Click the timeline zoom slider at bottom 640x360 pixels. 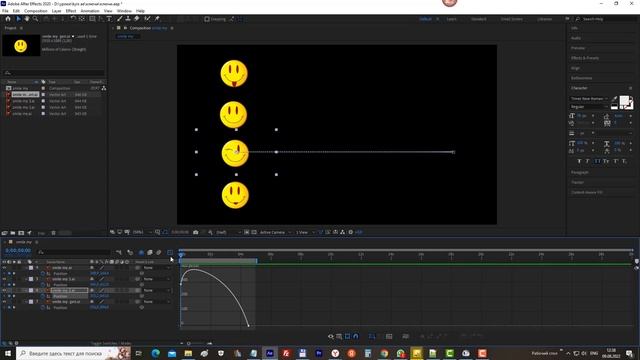coord(196,343)
